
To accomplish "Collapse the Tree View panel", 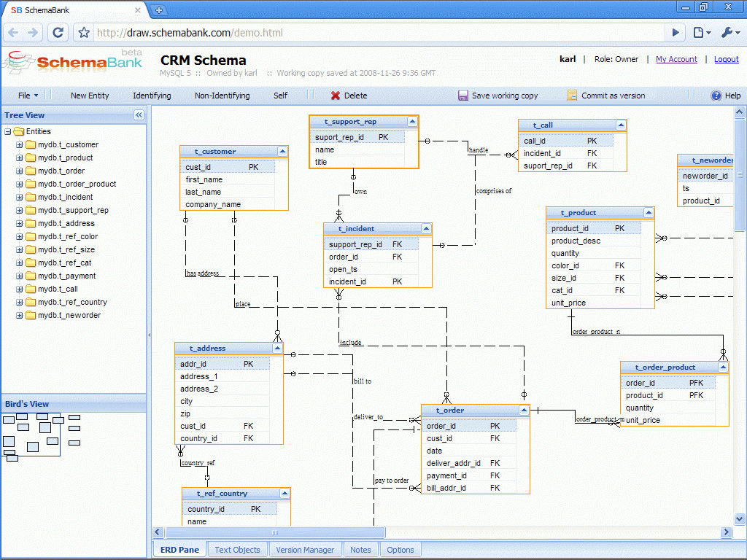I will (138, 115).
